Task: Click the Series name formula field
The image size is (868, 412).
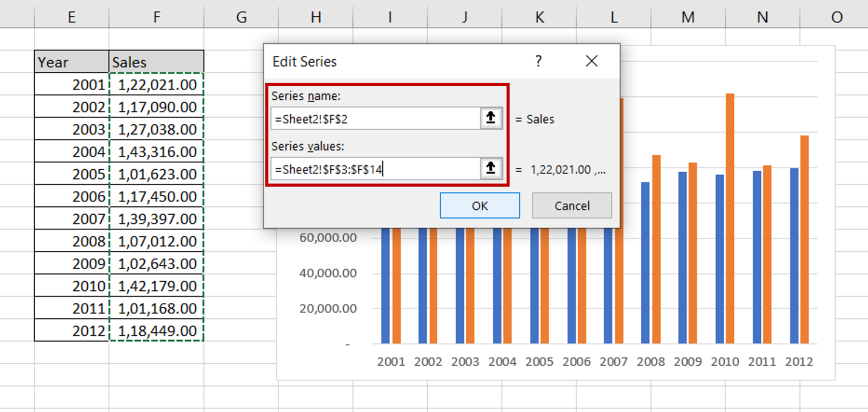Action: [373, 118]
